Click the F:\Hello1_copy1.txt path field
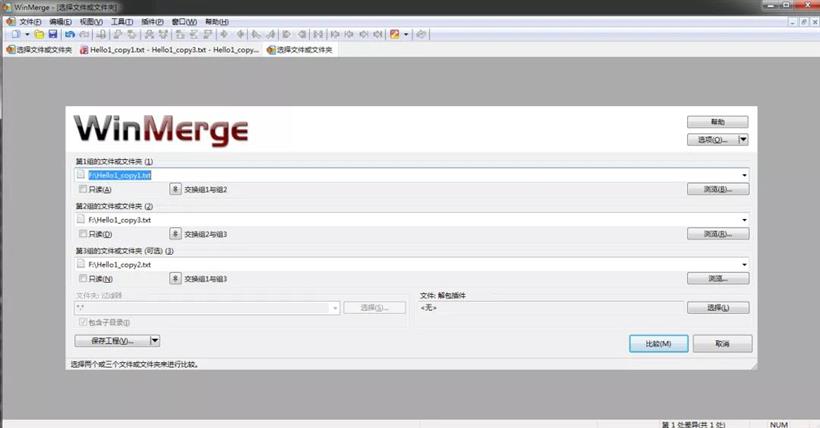The height and width of the screenshot is (428, 820). pyautogui.click(x=412, y=175)
